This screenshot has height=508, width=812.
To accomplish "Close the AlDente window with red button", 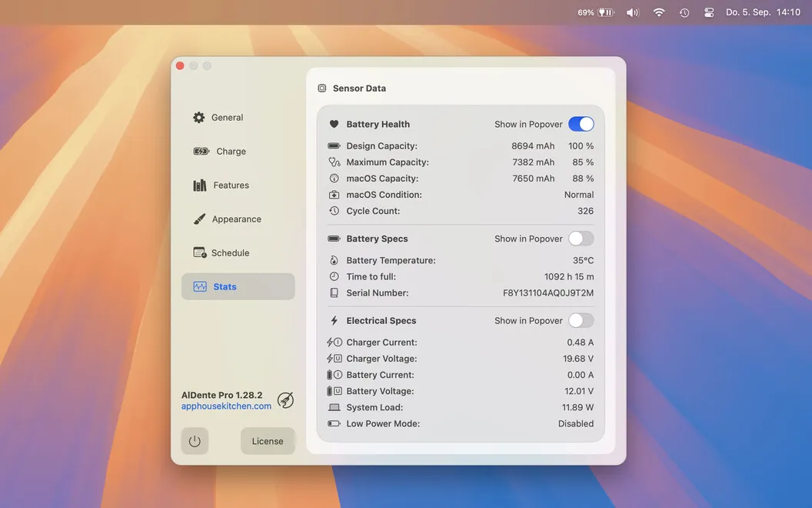I will pos(180,66).
